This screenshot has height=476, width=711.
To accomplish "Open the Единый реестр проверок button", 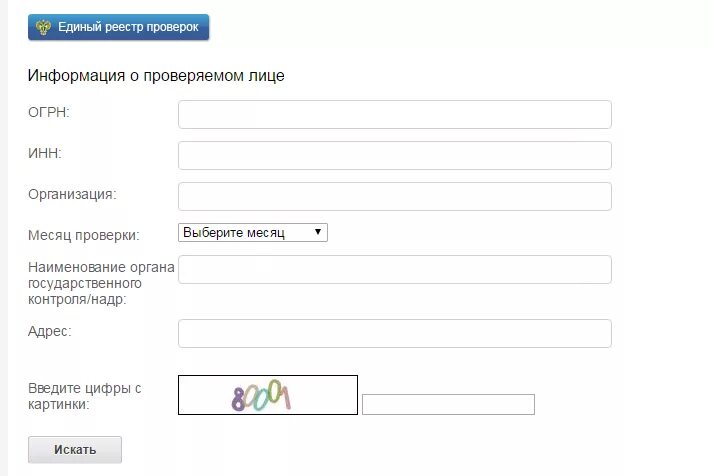I will coord(118,27).
